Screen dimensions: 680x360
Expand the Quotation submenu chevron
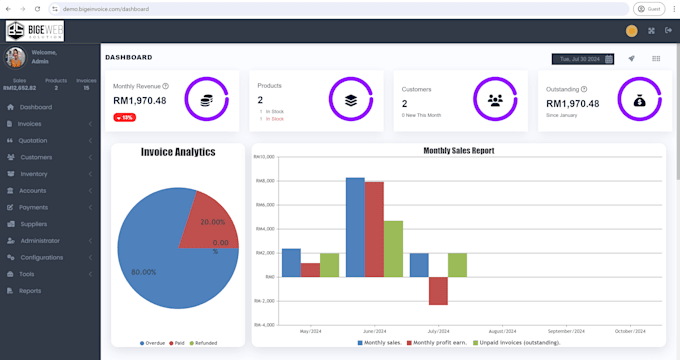click(x=91, y=141)
